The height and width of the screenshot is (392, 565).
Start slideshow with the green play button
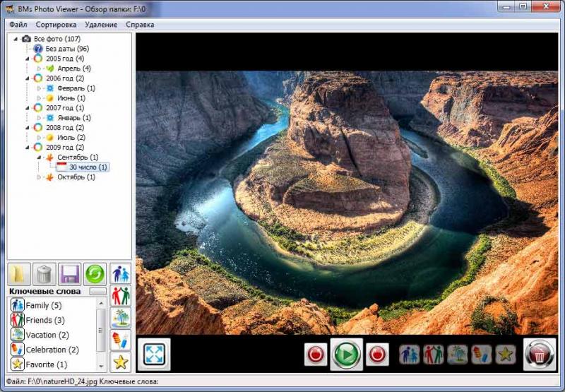pyautogui.click(x=347, y=354)
